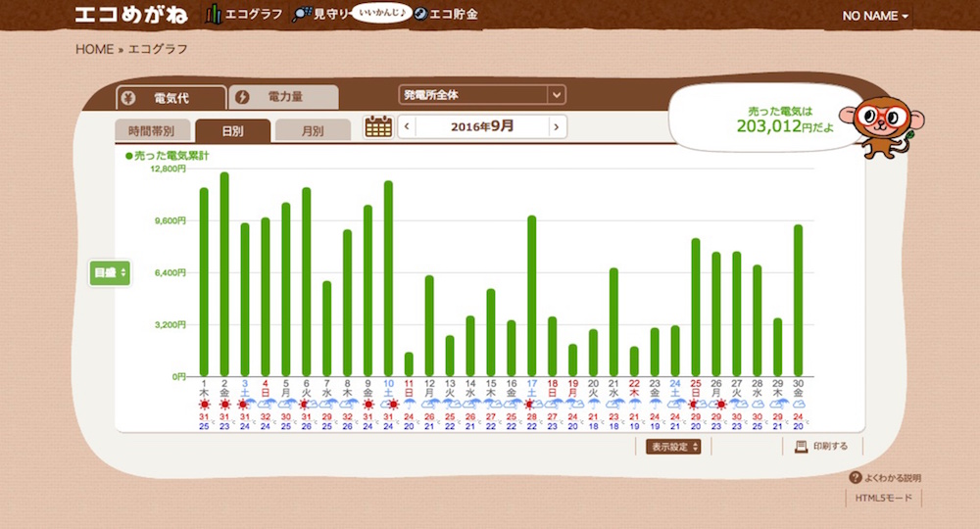Click the HTML5モード button
The image size is (980, 529).
(x=883, y=498)
